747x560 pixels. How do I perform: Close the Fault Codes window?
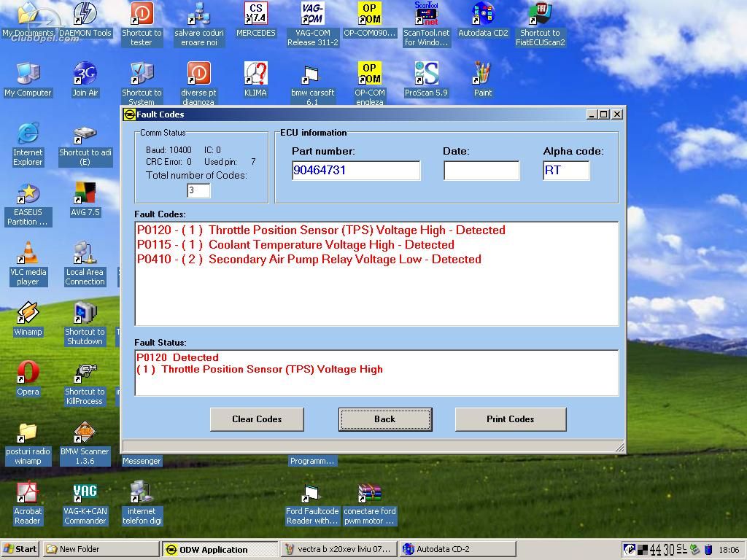[x=617, y=114]
